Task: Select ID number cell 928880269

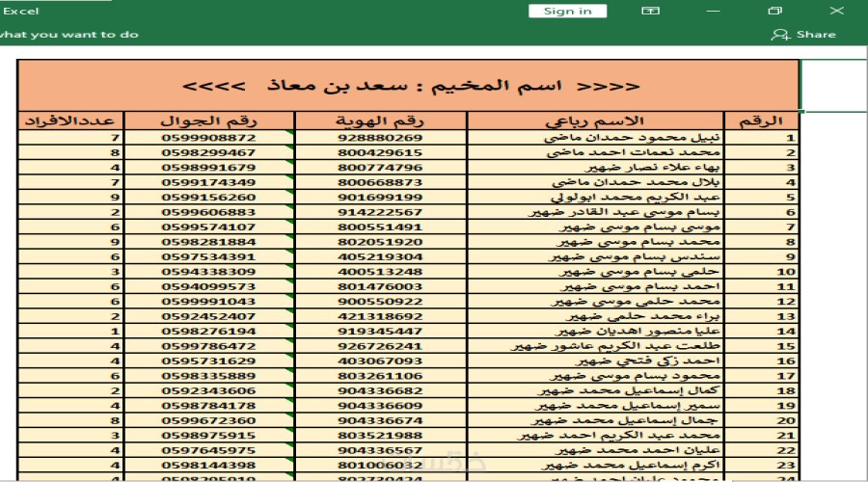Action: [380, 137]
